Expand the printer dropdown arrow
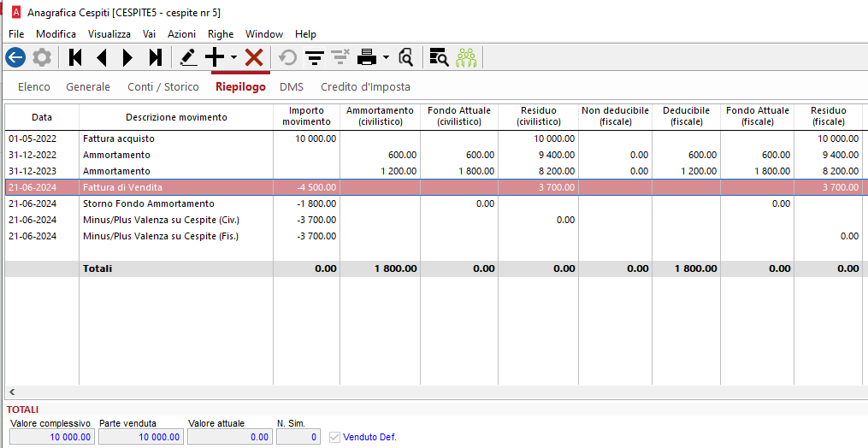Viewport: 868px width, 448px height. coord(386,57)
